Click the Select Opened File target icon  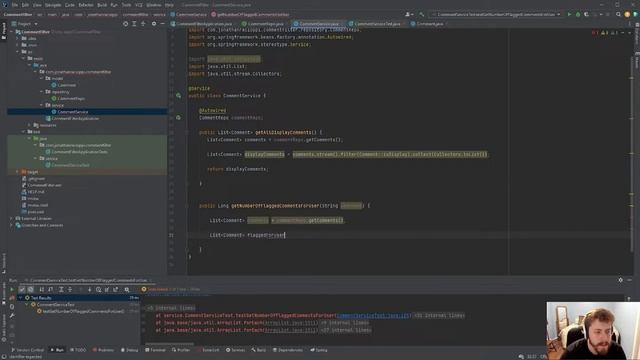pos(125,24)
